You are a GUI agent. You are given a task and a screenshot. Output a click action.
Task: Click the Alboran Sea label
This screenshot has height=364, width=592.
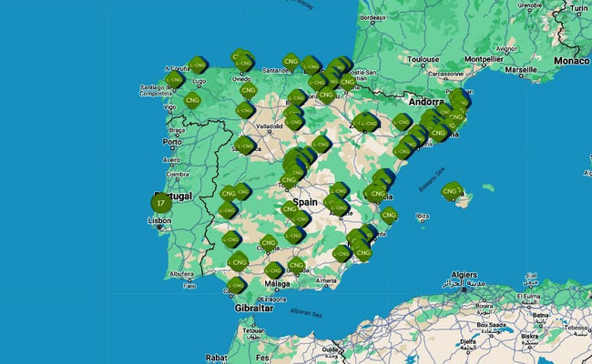[306, 313]
